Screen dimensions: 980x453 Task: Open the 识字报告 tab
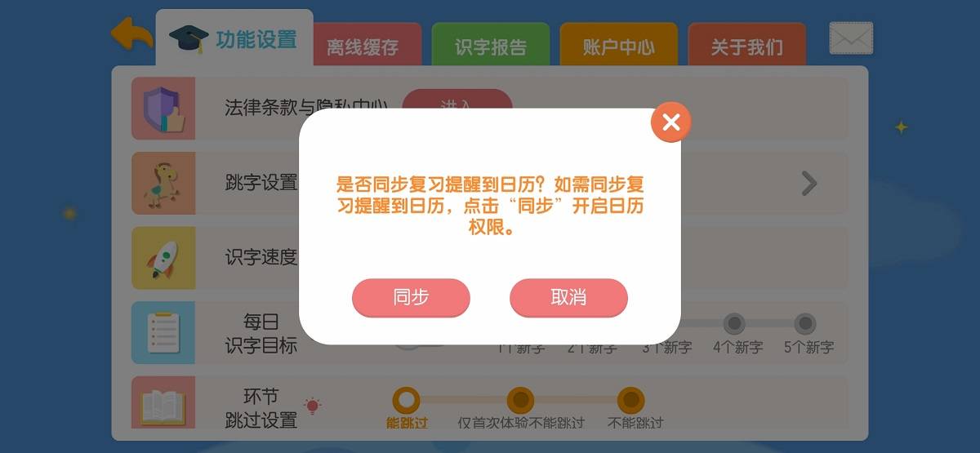491,47
